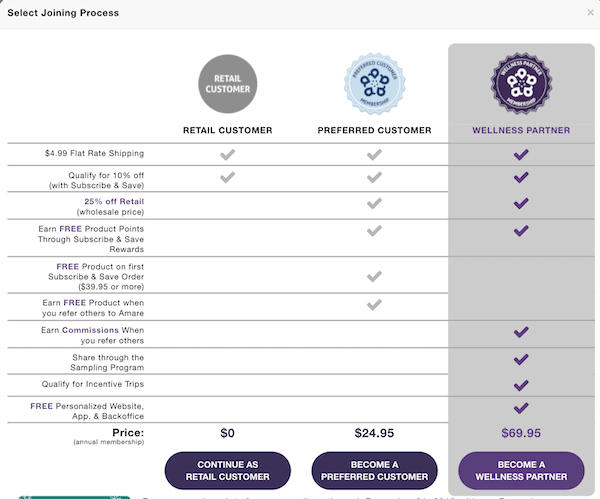600x499 pixels.
Task: Choose Become A Preferred Customer button
Action: coord(374,471)
